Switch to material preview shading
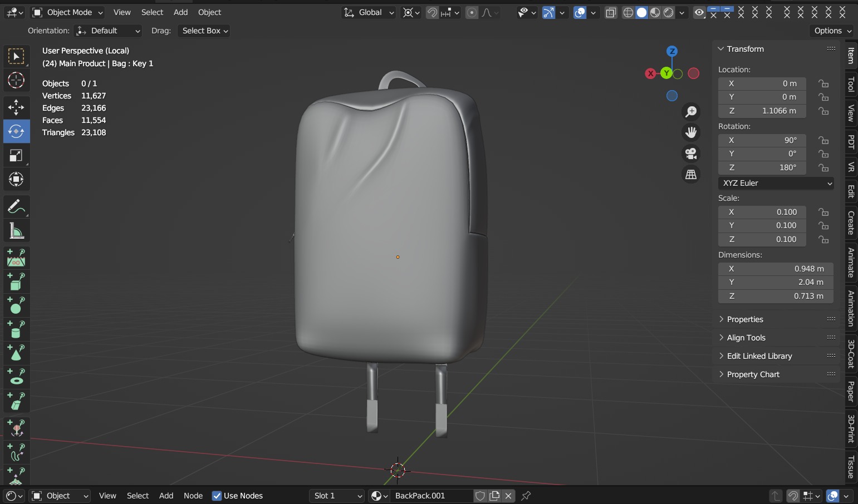This screenshot has height=504, width=858. tap(655, 12)
